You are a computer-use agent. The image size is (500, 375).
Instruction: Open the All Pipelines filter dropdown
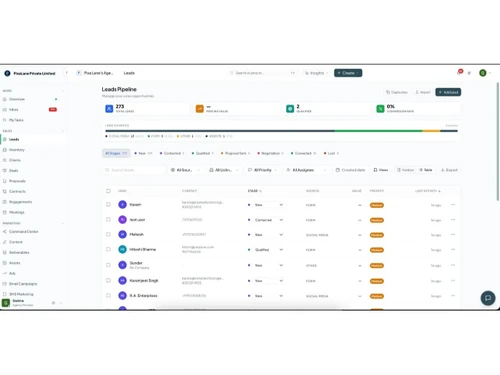pyautogui.click(x=224, y=170)
